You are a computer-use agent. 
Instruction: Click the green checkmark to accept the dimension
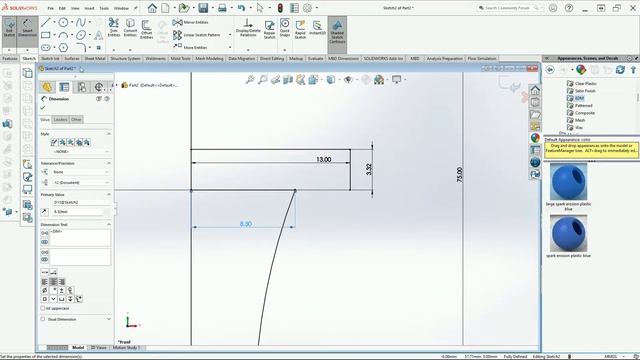(x=43, y=108)
